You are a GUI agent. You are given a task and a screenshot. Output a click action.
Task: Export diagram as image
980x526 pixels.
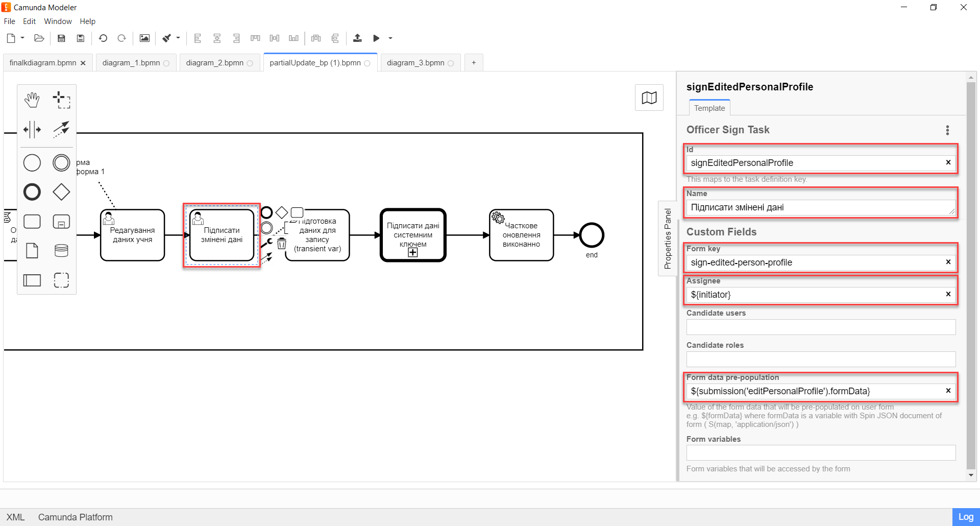coord(144,38)
